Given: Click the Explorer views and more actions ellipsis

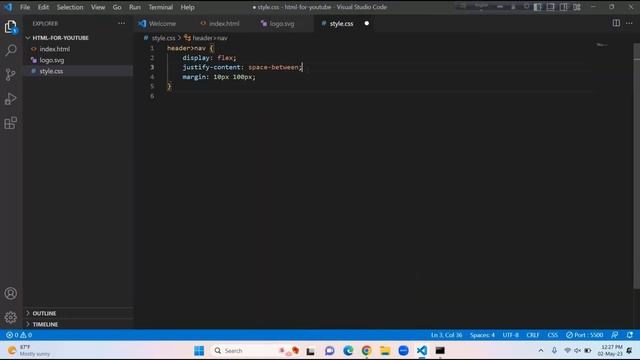Looking at the screenshot, I should click(x=122, y=24).
